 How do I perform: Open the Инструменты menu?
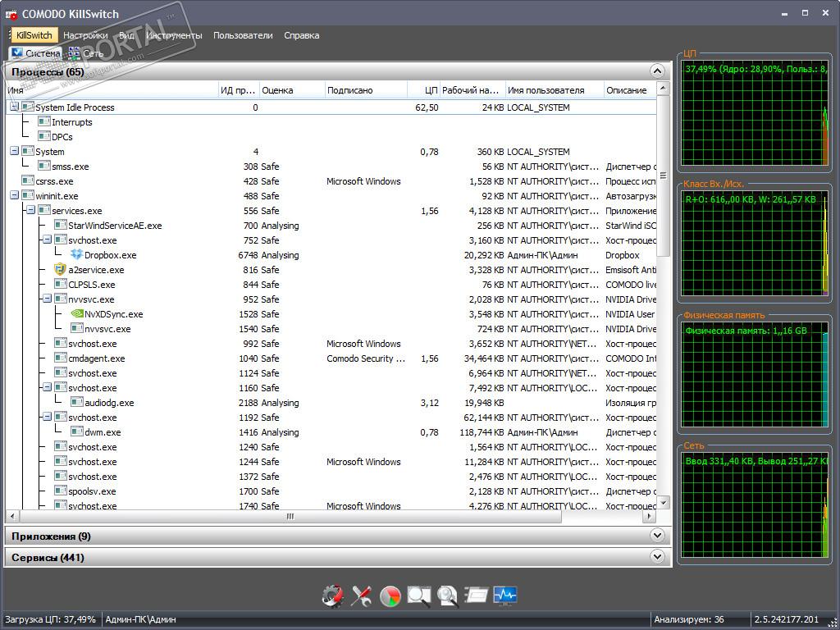pos(174,35)
